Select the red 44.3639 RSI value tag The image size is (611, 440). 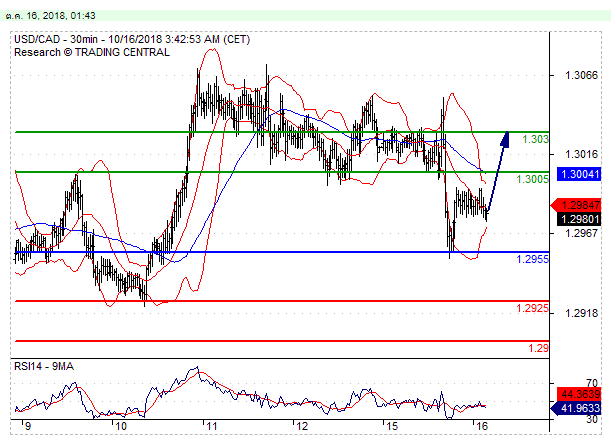579,394
